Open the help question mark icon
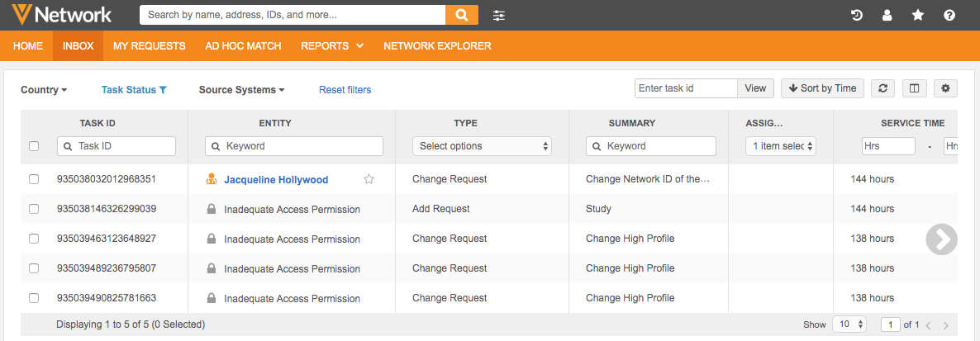This screenshot has width=980, height=341. pos(949,15)
